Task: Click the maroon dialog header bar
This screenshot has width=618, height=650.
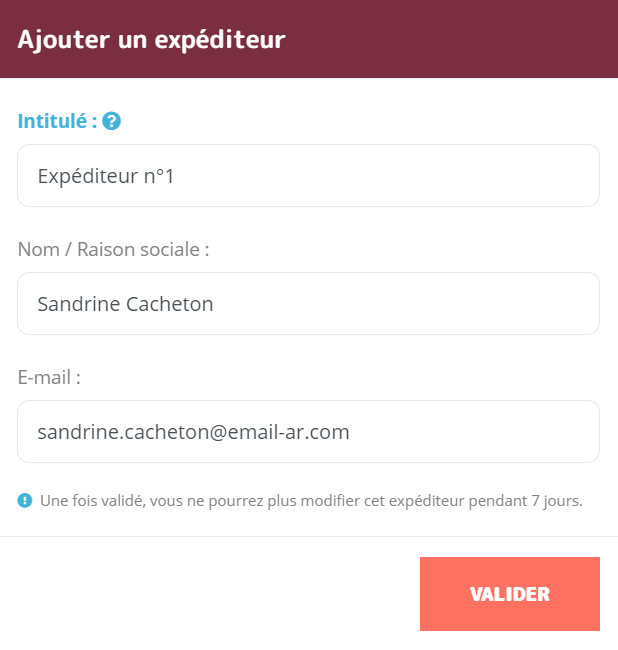Action: coord(309,39)
